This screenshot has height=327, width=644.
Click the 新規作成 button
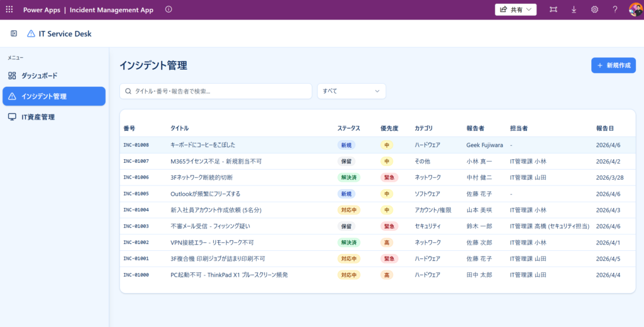[x=613, y=65]
